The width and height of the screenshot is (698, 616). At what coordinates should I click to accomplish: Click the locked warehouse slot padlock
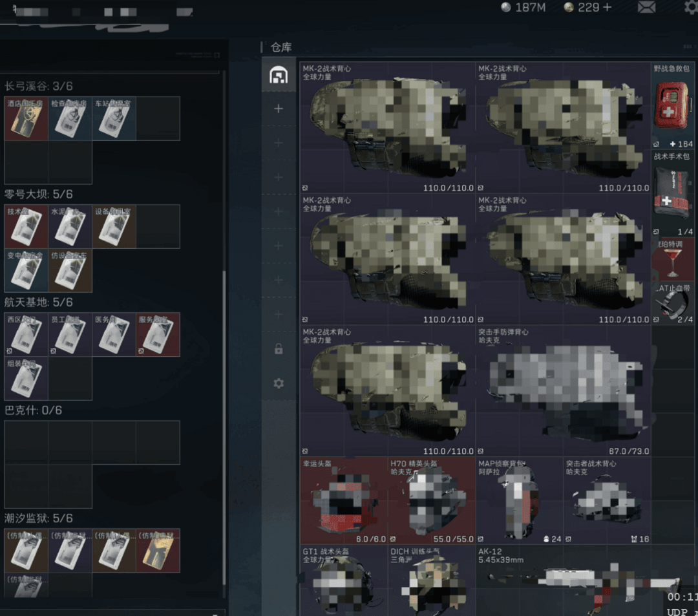(x=279, y=349)
